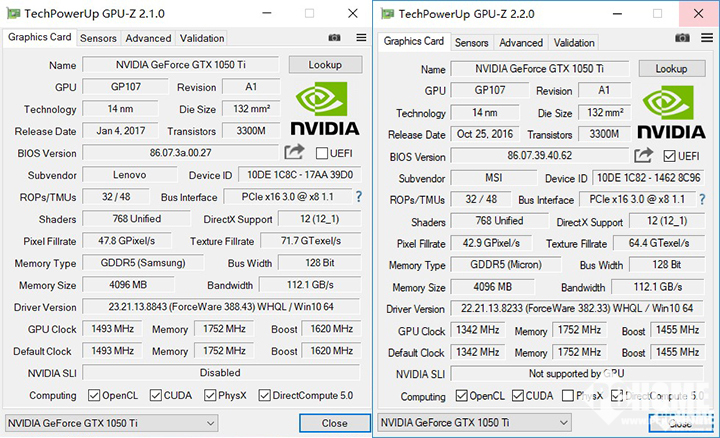This screenshot has width=720, height=438.
Task: Click Default Clock Boost value 1455 MHz
Action: (678, 353)
